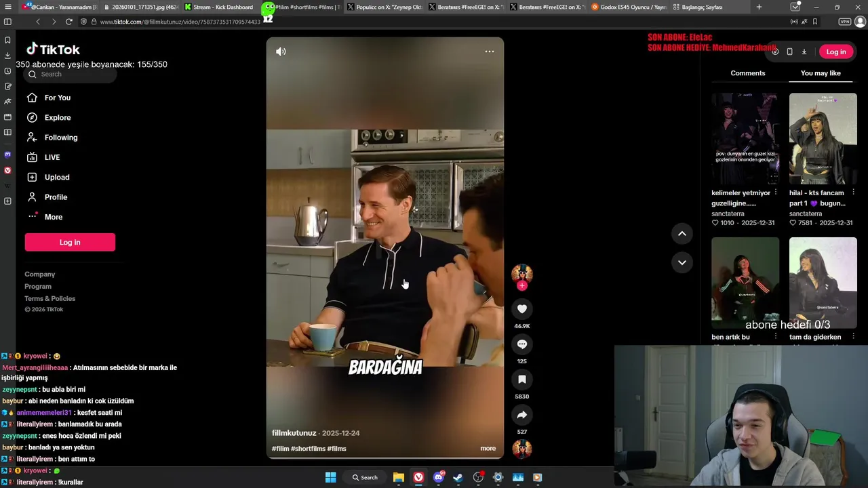
Task: Expand the Company footer section
Action: point(40,274)
